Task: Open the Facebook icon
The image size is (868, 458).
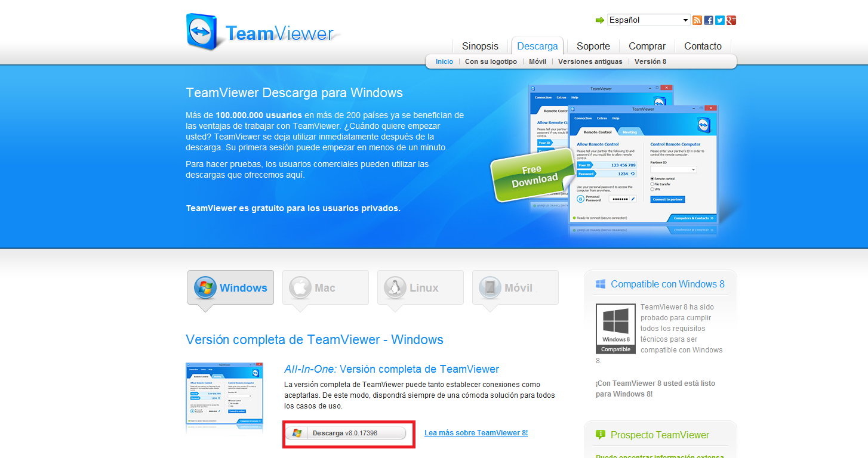Action: point(708,20)
